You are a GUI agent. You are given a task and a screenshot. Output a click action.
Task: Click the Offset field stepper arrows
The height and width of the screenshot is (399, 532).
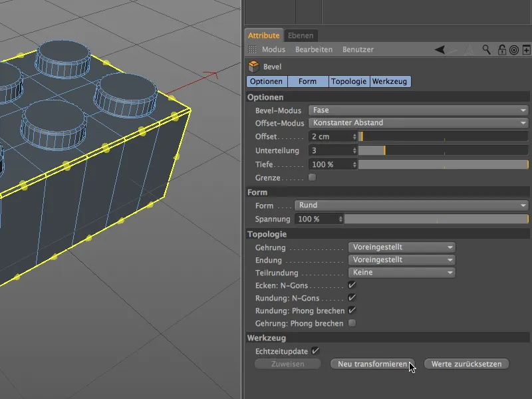[354, 136]
